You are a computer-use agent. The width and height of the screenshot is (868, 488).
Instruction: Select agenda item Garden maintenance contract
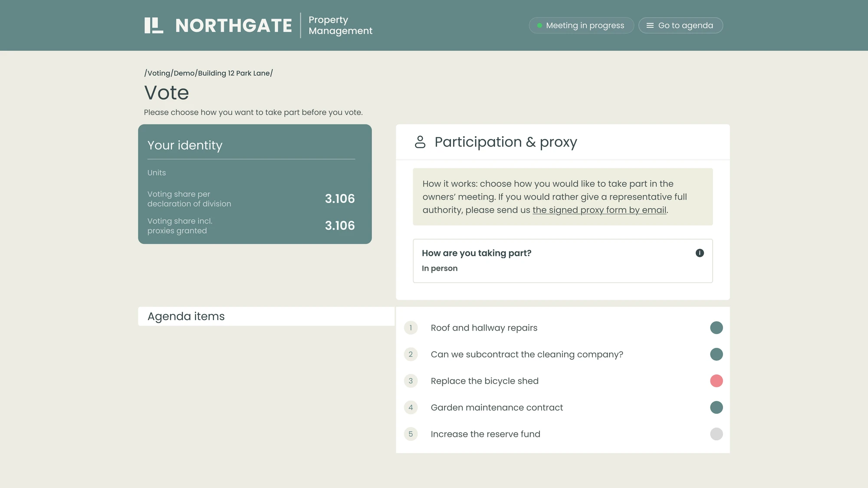(562, 407)
